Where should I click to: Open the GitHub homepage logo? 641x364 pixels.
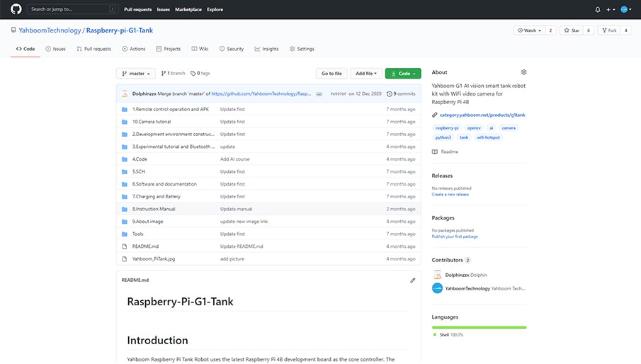pos(16,9)
